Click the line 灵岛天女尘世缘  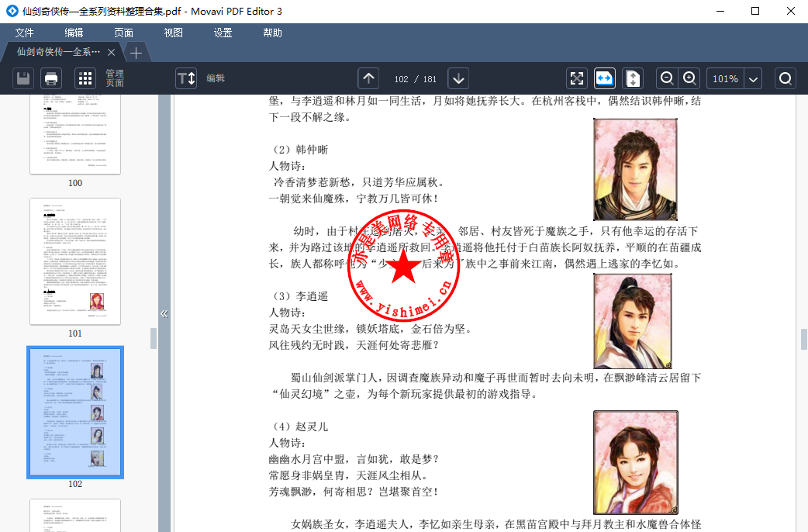click(371, 328)
